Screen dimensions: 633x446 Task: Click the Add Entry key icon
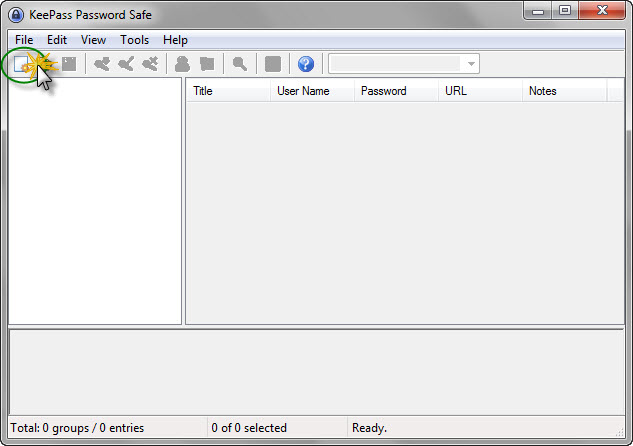101,64
